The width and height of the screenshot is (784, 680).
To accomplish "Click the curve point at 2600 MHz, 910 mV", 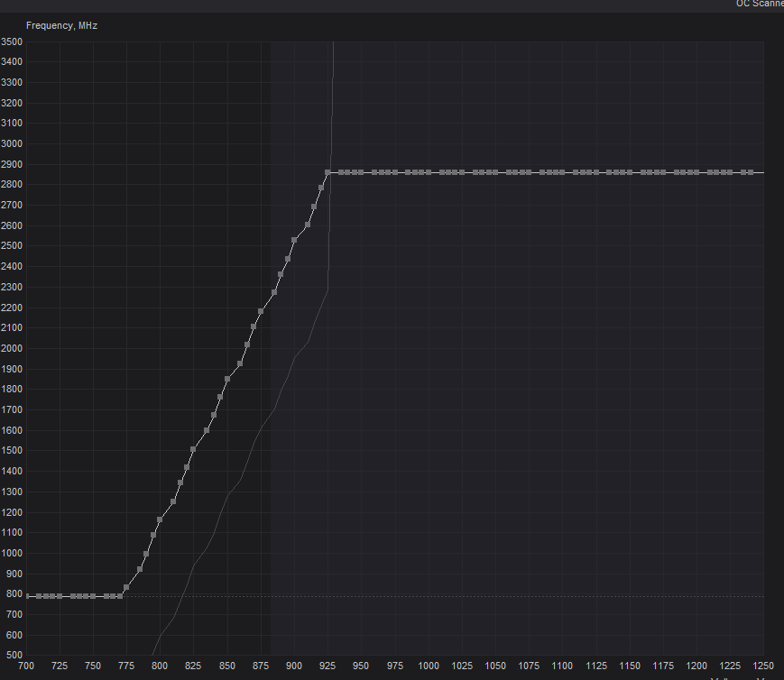I will 308,225.
